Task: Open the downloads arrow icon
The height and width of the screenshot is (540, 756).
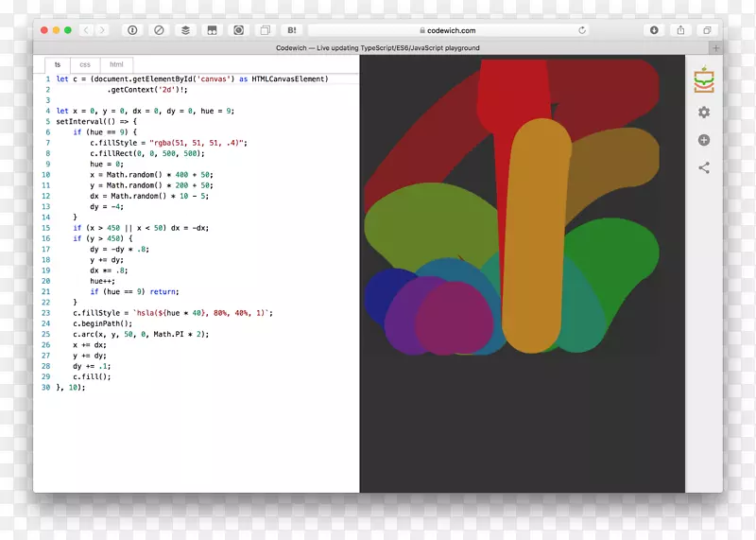Action: click(654, 30)
